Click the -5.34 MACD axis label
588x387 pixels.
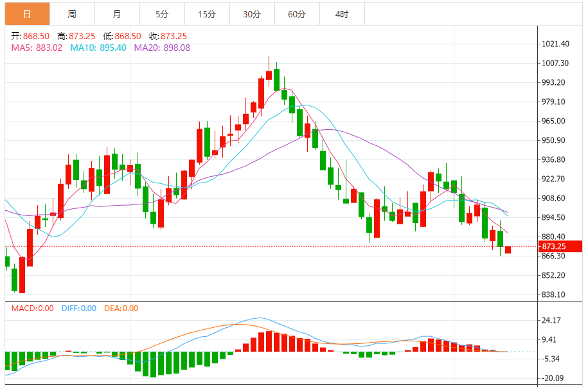tap(549, 359)
